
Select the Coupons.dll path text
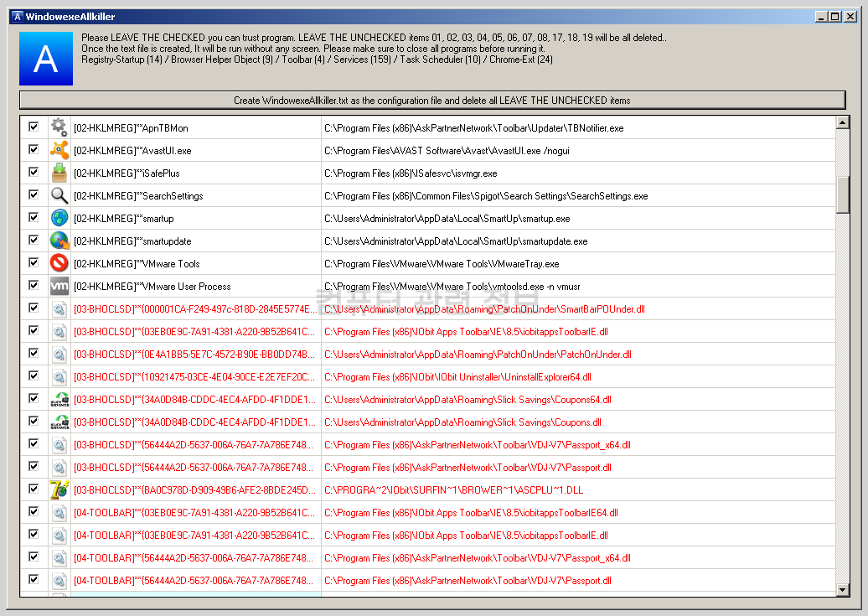coord(462,422)
